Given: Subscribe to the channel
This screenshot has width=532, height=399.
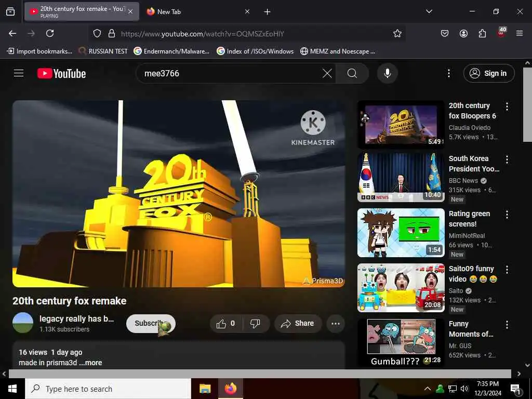Looking at the screenshot, I should pos(151,323).
